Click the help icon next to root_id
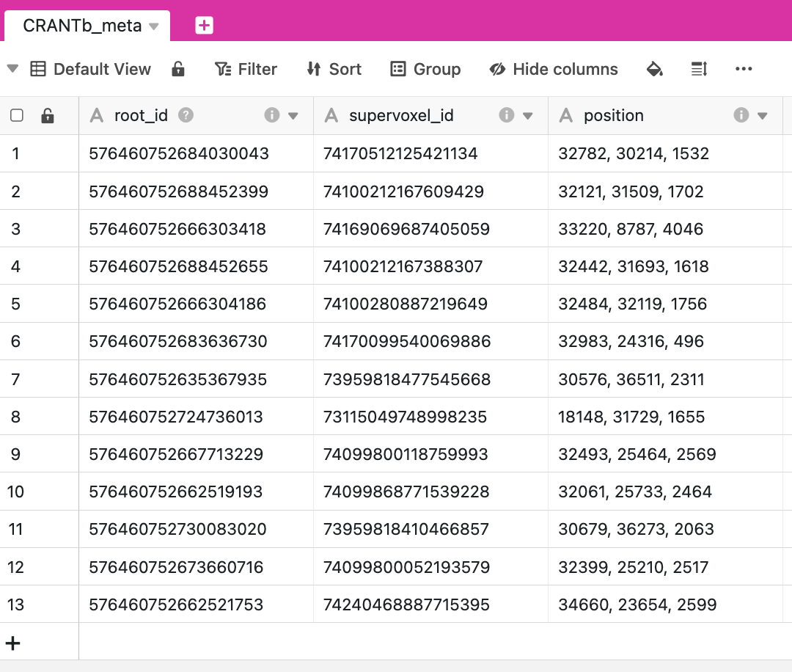The height and width of the screenshot is (672, 792). tap(186, 115)
